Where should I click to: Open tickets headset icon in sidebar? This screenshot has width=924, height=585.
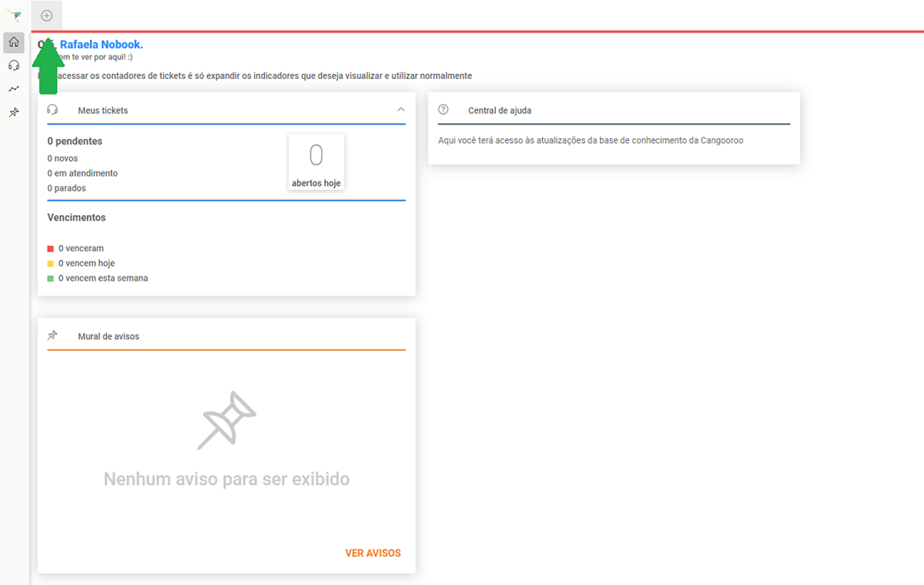point(14,66)
